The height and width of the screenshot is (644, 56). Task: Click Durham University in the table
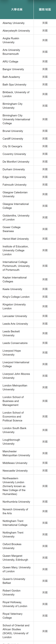tap(14, 169)
